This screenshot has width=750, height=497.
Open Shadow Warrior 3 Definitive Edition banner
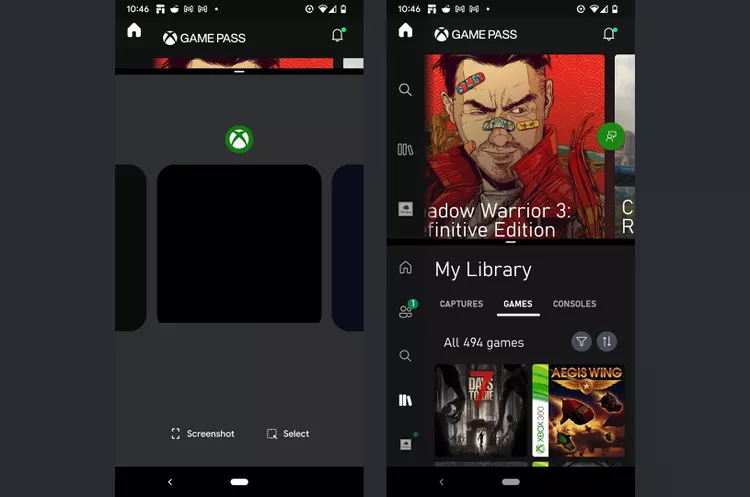[x=514, y=146]
